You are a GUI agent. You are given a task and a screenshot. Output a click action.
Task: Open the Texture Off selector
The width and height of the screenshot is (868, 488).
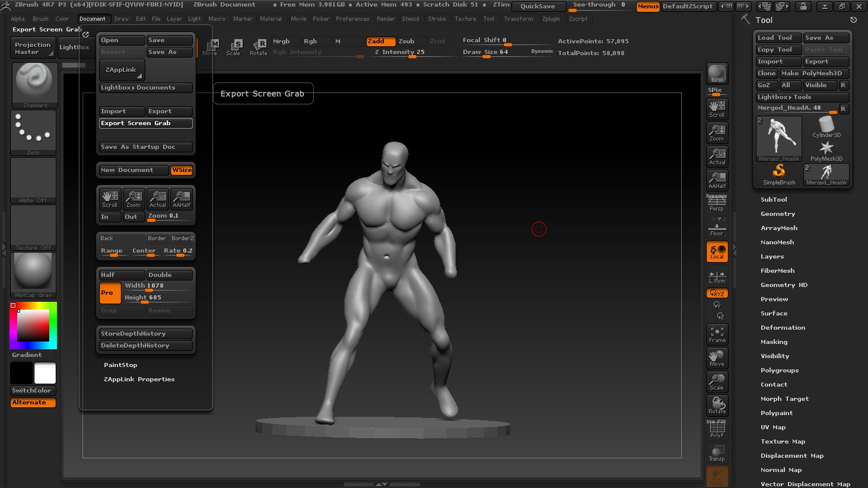(x=34, y=228)
